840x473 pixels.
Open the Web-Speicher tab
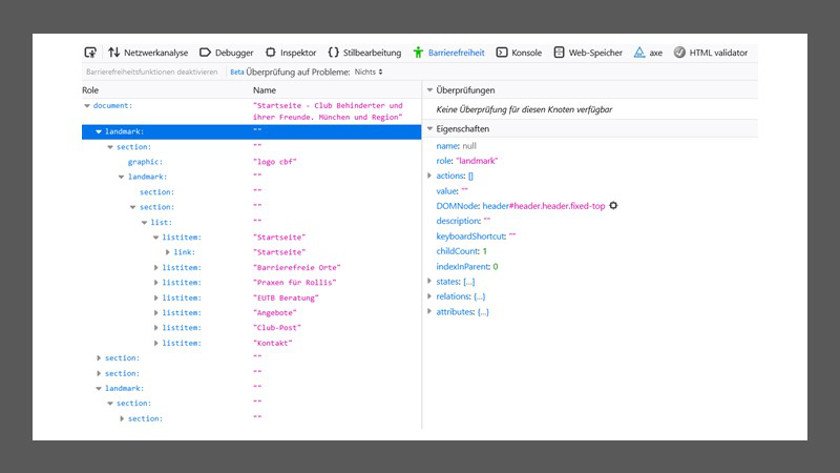tap(588, 52)
